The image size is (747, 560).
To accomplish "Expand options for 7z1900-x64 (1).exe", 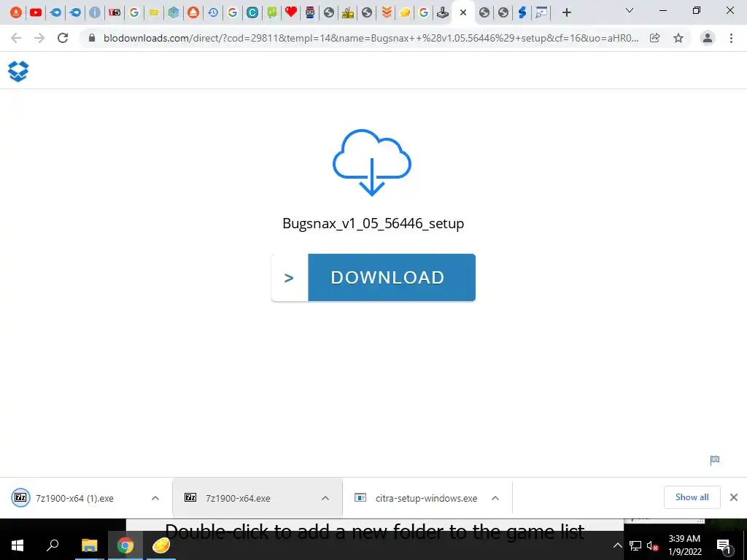I will 155,498.
